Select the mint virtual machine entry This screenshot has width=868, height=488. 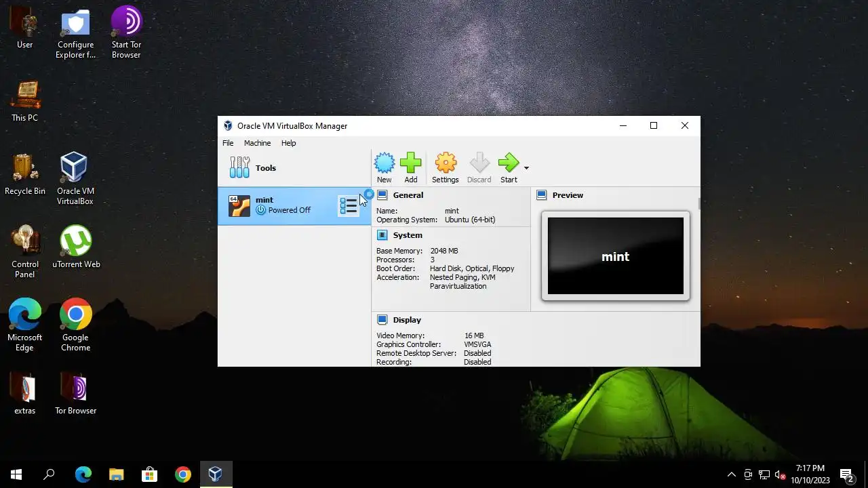click(x=294, y=205)
